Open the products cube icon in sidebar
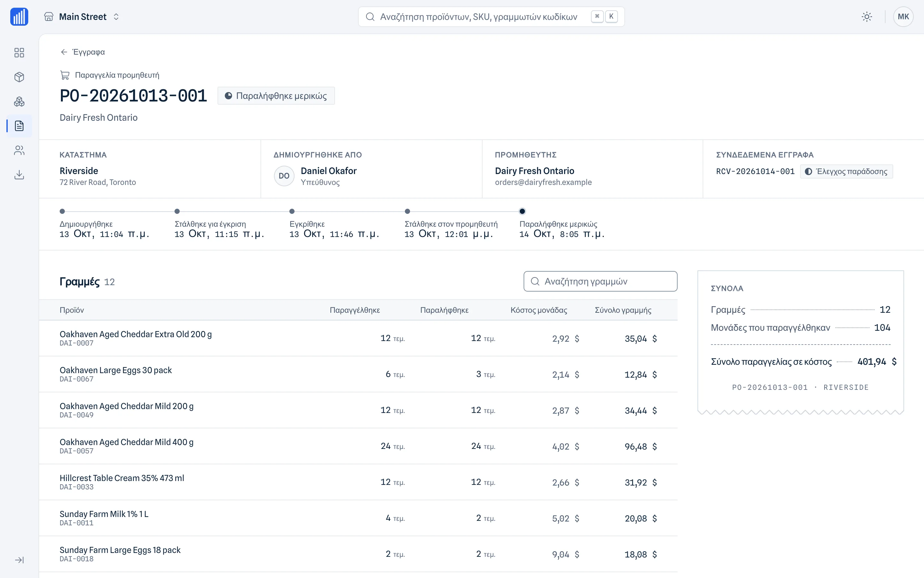The width and height of the screenshot is (924, 578). pyautogui.click(x=19, y=77)
